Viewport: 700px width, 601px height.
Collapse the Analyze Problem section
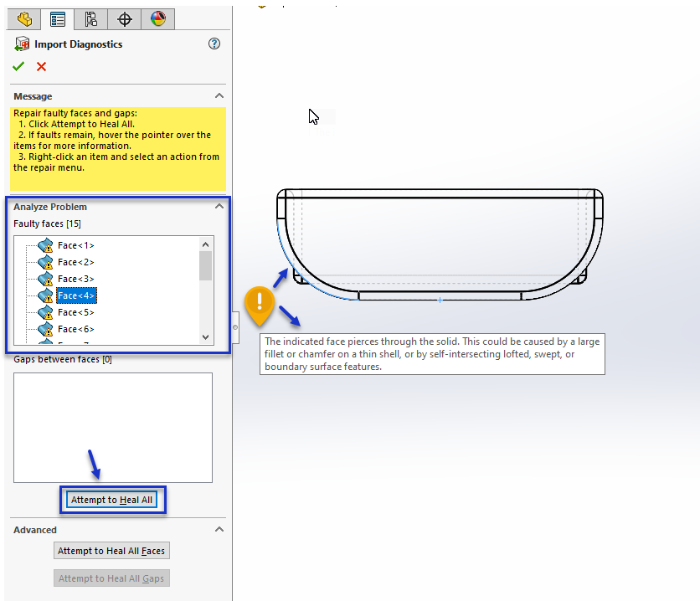[x=219, y=207]
